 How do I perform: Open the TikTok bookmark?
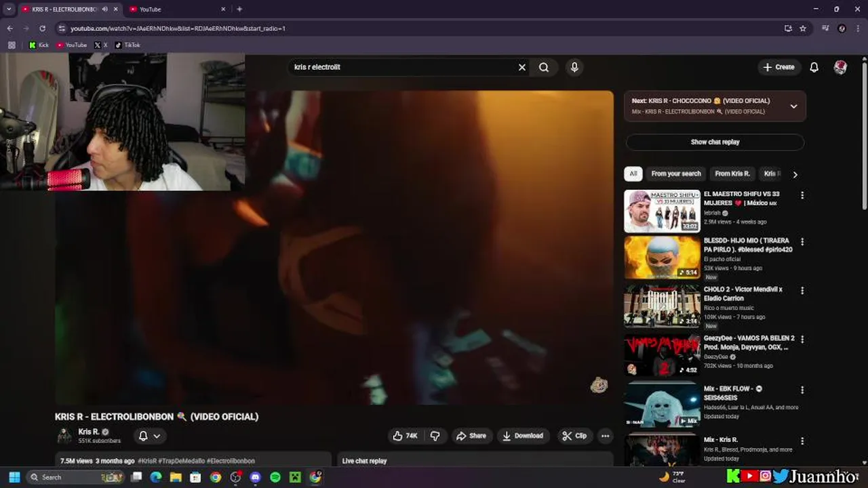[127, 45]
